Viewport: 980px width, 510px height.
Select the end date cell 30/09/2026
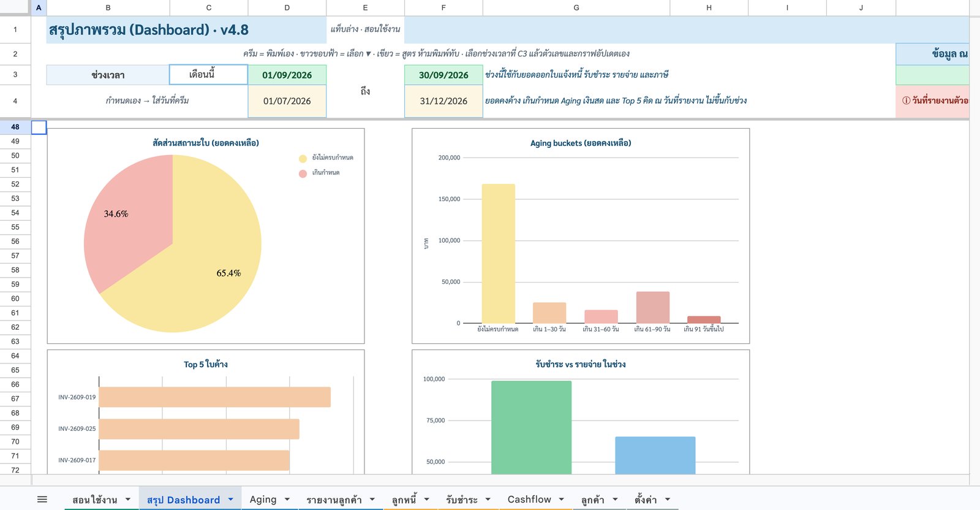click(x=443, y=75)
